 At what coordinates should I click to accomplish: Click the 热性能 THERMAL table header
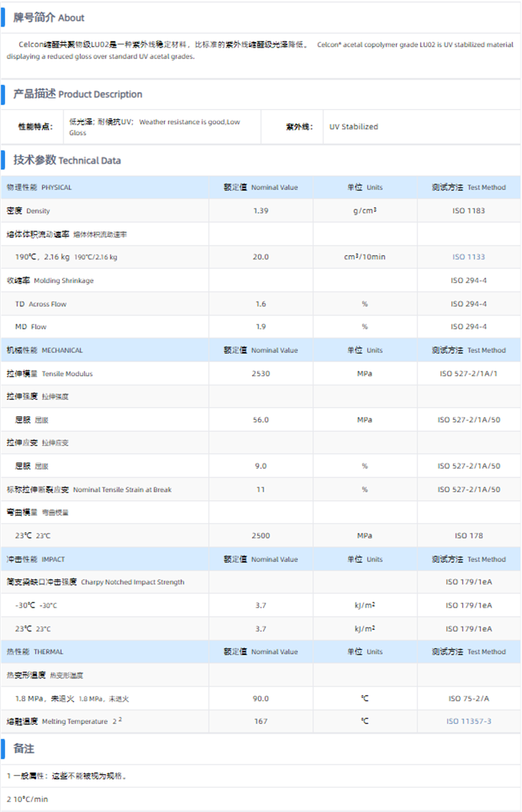pyautogui.click(x=35, y=652)
